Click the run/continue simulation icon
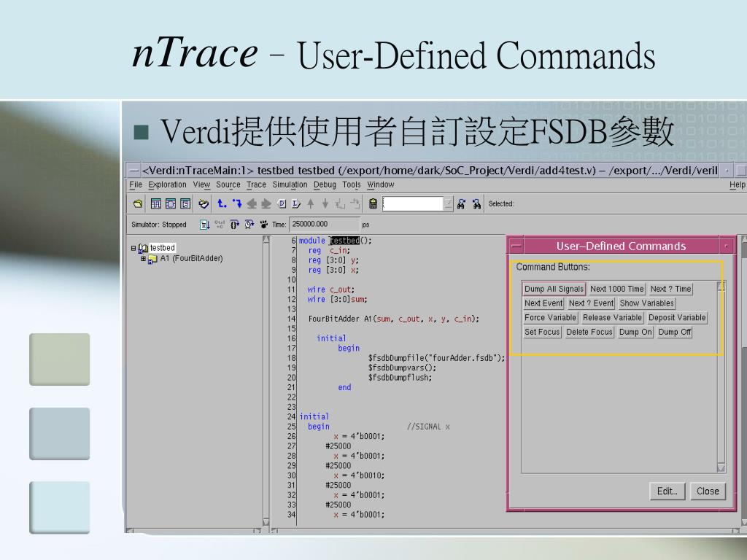Screen dimensions: 747x560 (x=204, y=225)
